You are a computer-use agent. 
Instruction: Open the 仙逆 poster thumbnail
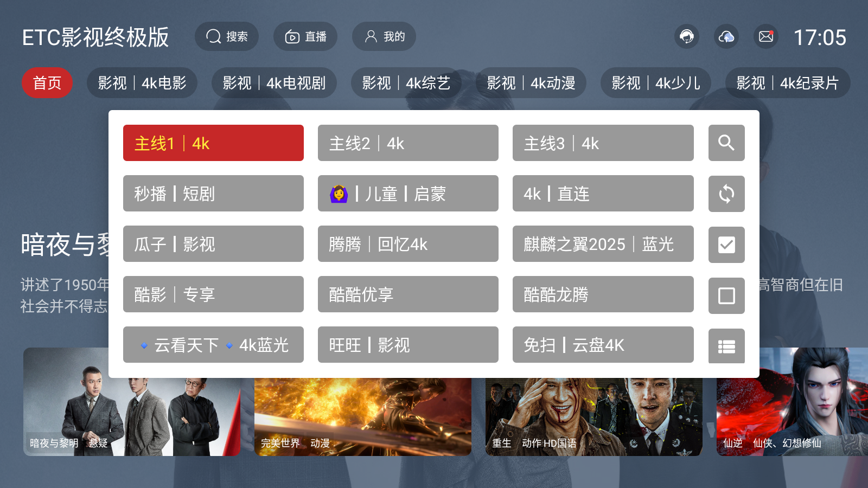792,402
